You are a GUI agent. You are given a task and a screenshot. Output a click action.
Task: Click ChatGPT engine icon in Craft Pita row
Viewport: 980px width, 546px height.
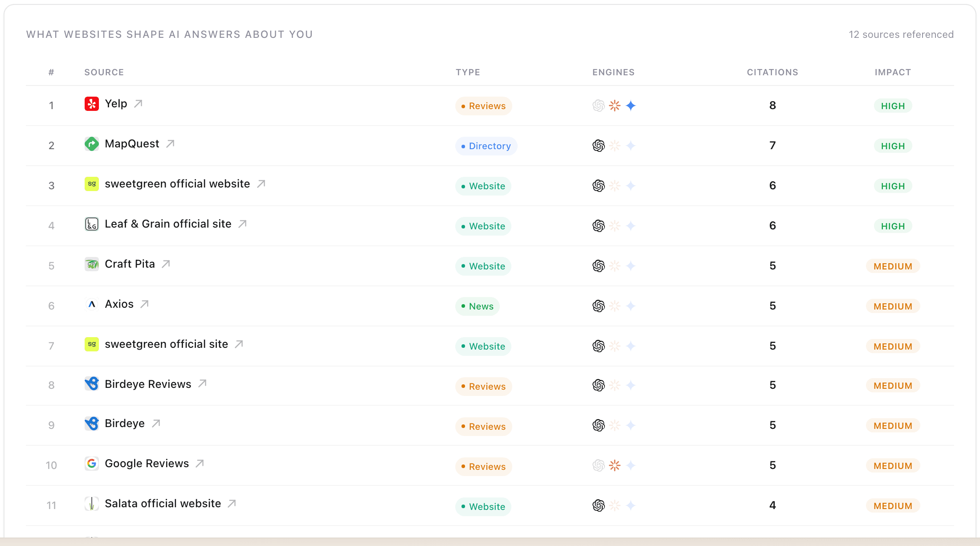click(599, 266)
